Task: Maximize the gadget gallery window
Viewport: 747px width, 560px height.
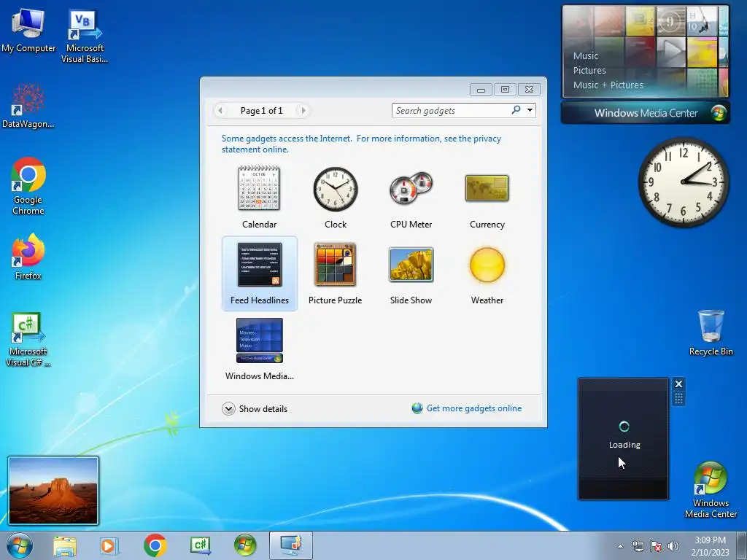Action: point(505,89)
